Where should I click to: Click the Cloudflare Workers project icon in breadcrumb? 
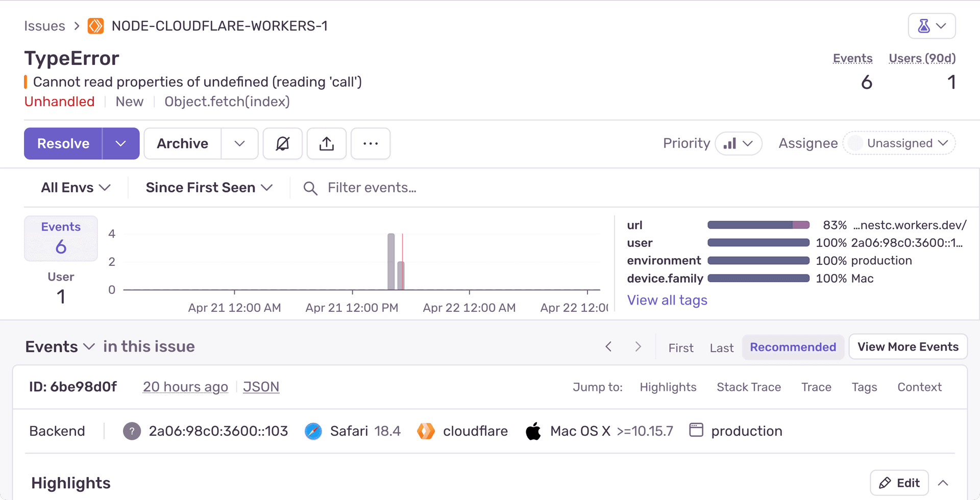[x=95, y=26]
